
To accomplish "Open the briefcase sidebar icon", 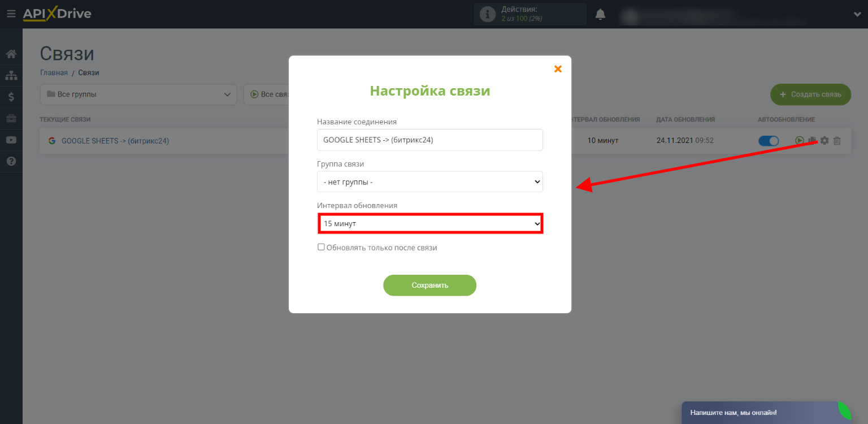I will (x=11, y=119).
